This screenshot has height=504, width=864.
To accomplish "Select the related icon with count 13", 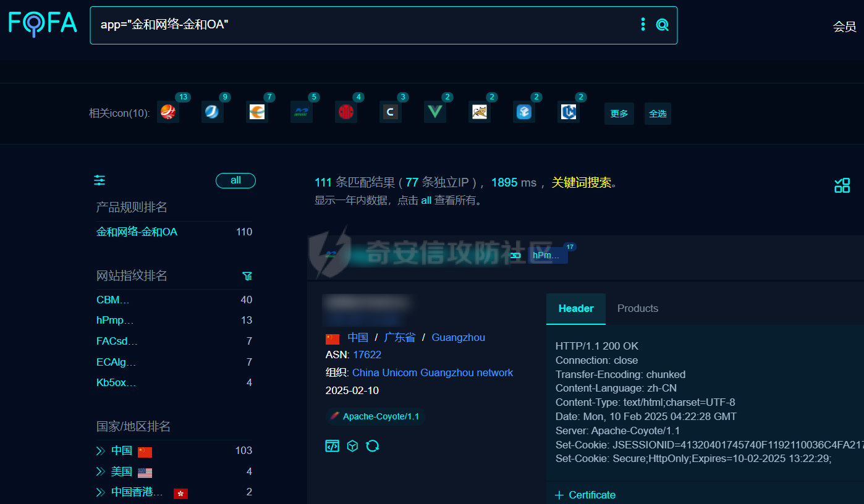I will tap(168, 112).
